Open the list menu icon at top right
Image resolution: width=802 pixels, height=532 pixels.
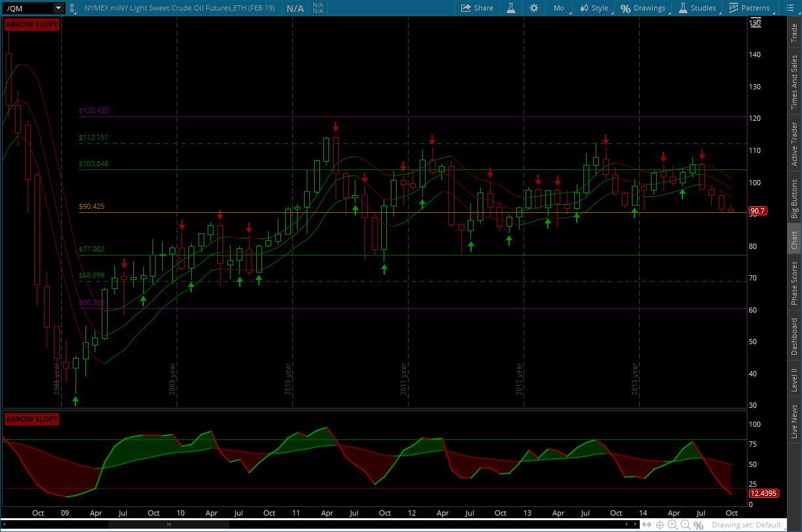[x=790, y=8]
